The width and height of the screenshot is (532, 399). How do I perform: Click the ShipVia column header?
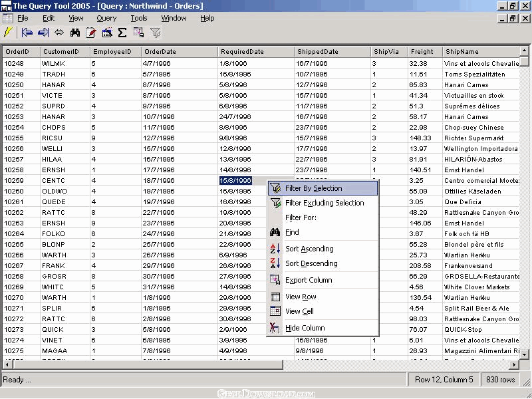[390, 52]
